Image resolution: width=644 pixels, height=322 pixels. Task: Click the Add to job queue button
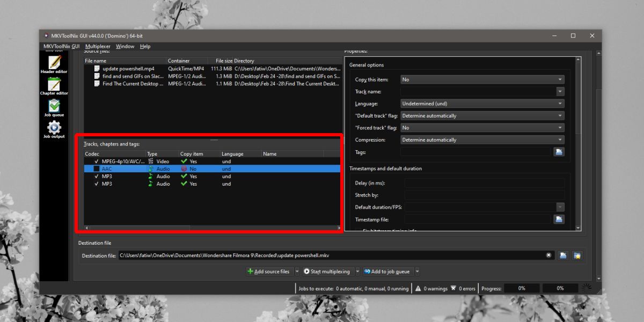387,272
